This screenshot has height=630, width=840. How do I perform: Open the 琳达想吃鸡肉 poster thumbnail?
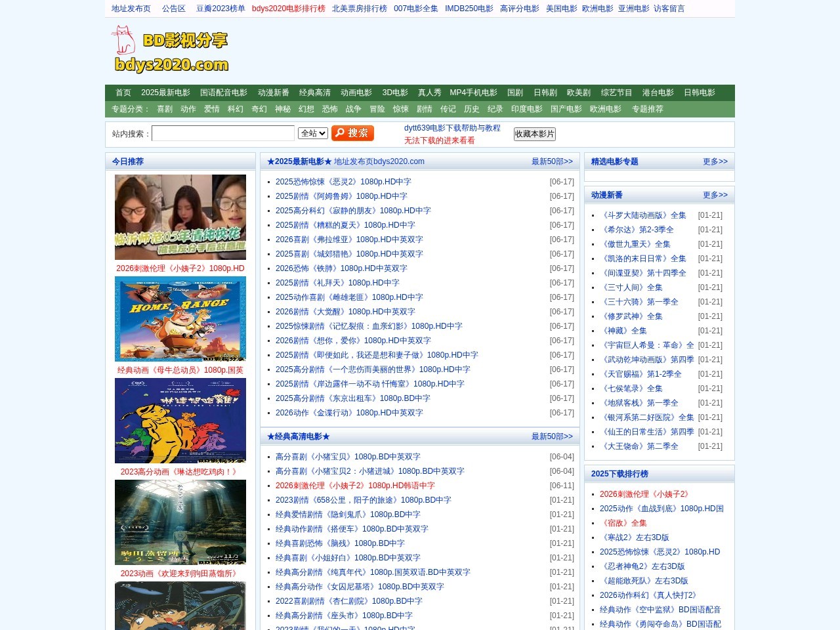(x=180, y=421)
